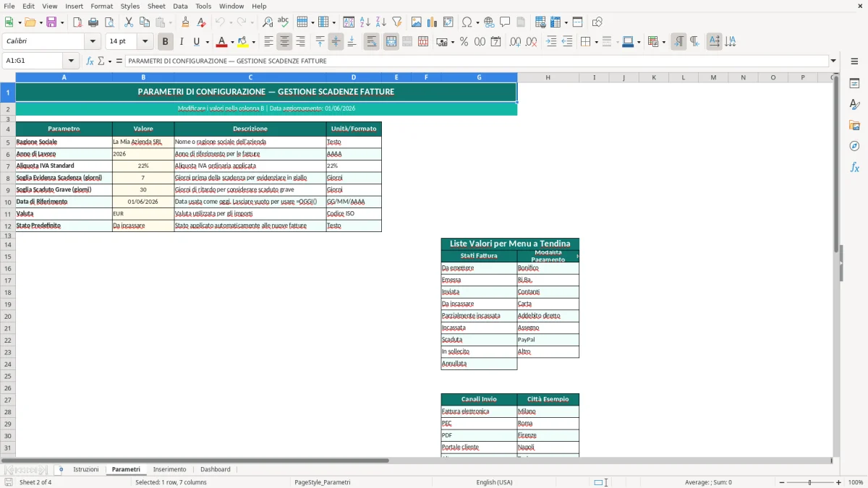
Task: Align text right
Action: (300, 42)
